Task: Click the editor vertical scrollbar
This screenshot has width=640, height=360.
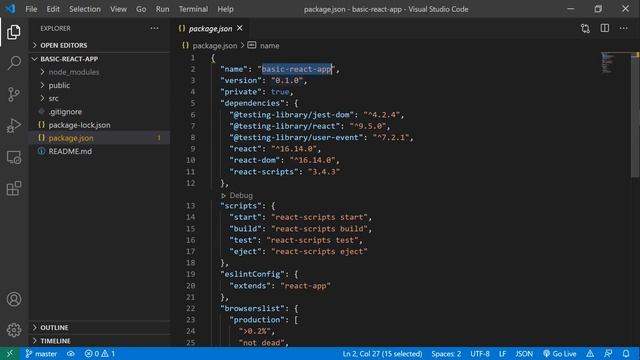Action: (x=635, y=114)
